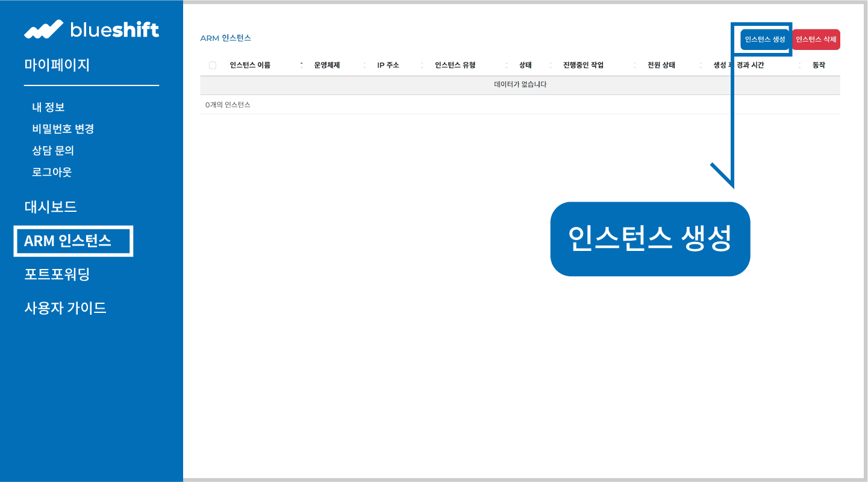Screen dimensions: 868x482
Task: Open the 포트포워딩 section
Action: 57,274
